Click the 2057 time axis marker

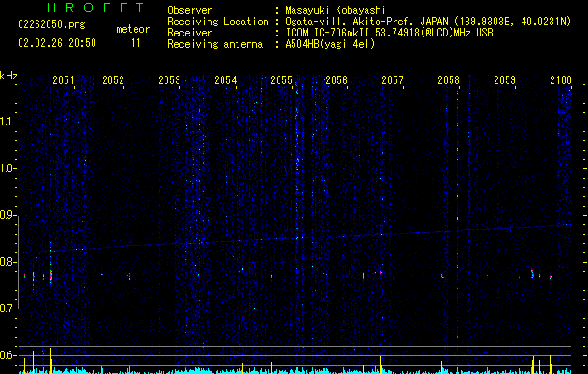393,80
